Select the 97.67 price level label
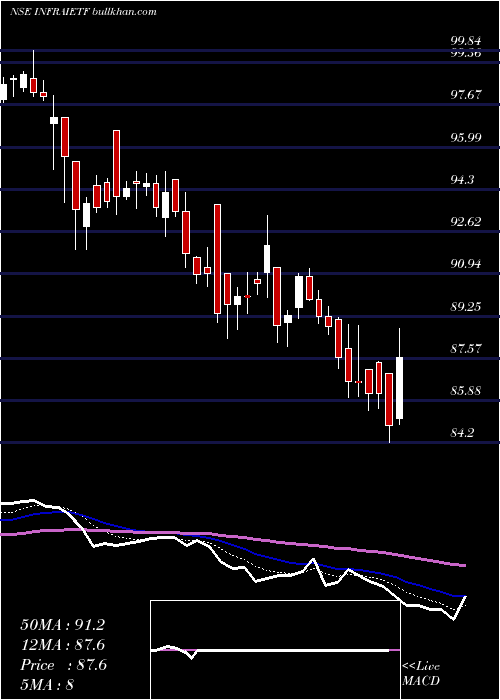This screenshot has width=500, height=700. (x=466, y=95)
